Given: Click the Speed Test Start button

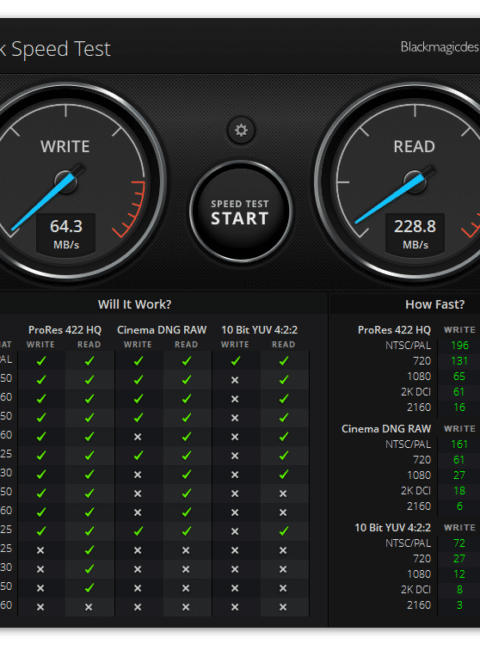Looking at the screenshot, I should pyautogui.click(x=241, y=212).
